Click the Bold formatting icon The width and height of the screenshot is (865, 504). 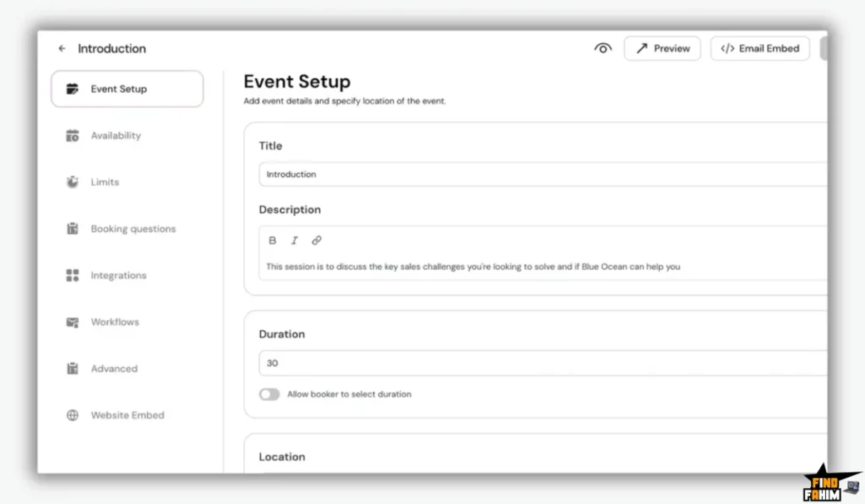272,241
